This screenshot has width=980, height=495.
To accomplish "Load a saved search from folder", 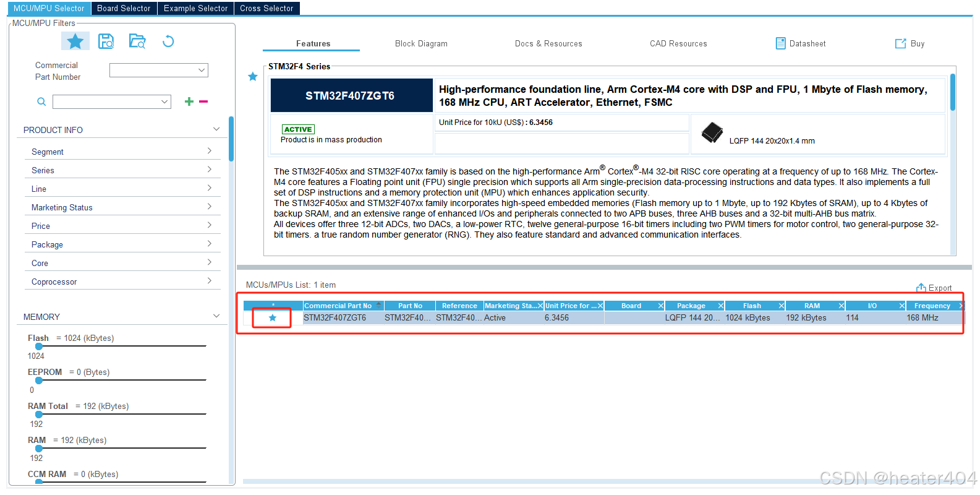I will tap(137, 41).
